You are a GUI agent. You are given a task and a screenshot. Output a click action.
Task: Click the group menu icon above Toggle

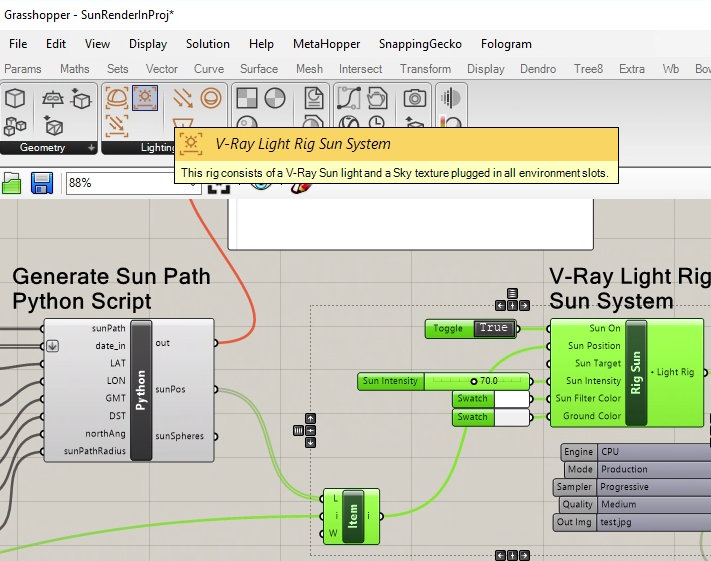click(512, 293)
